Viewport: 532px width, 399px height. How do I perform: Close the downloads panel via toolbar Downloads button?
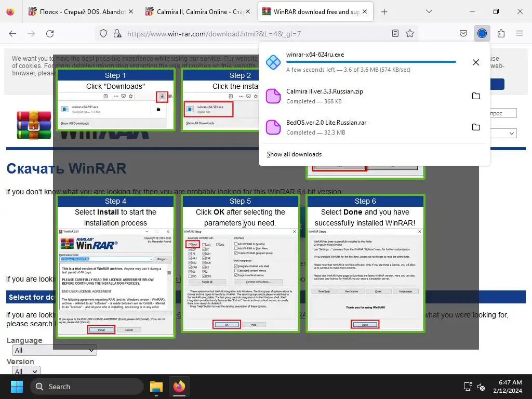click(x=482, y=33)
